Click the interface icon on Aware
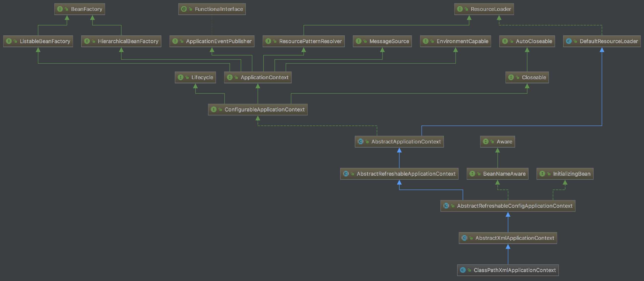 [486, 141]
